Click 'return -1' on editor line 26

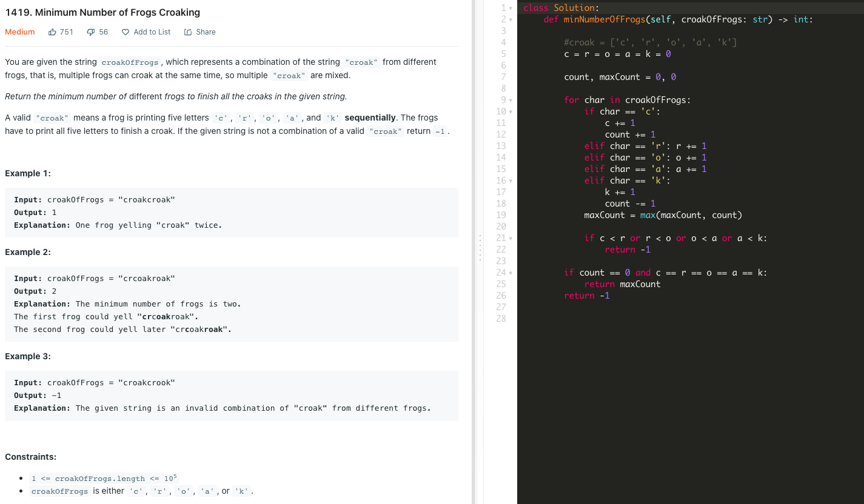pos(587,296)
